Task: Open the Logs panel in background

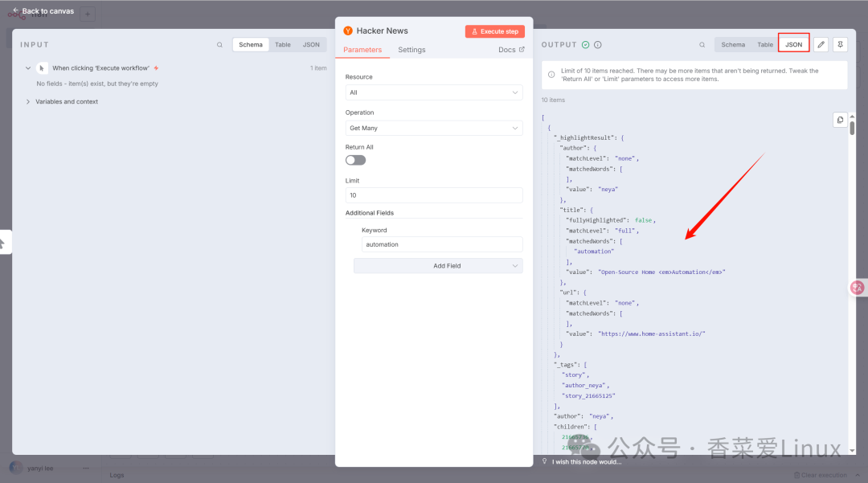Action: click(x=117, y=475)
